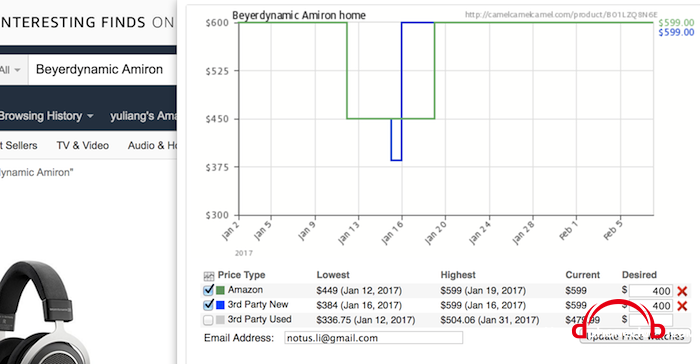700x364 pixels.
Task: Click the Amazon search box with Beyerdynamic Amiron
Action: (x=103, y=70)
